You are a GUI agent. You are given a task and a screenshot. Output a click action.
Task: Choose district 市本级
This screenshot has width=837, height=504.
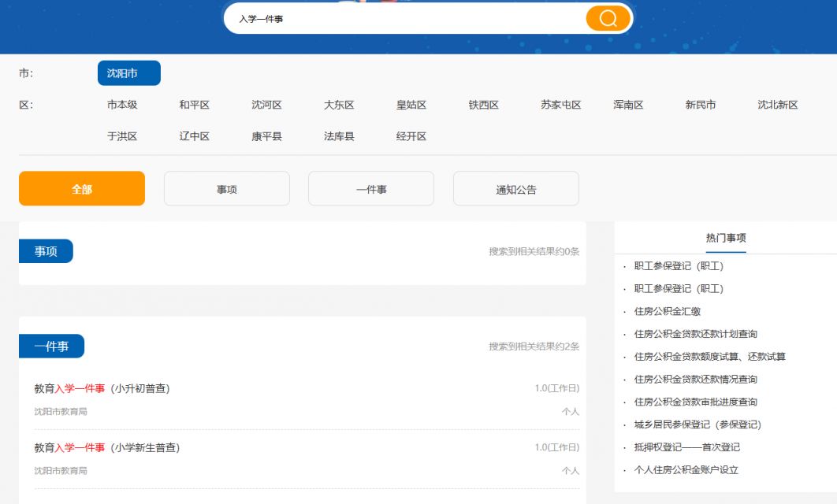(x=122, y=105)
